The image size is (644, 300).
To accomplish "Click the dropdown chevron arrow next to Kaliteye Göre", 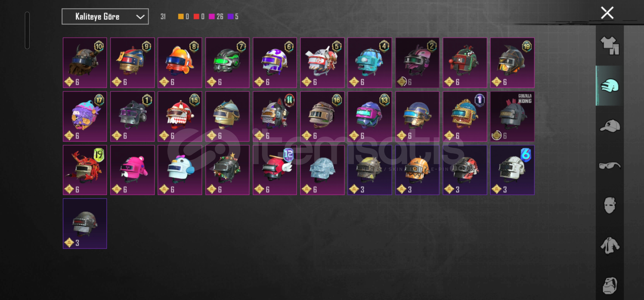I will click(140, 17).
